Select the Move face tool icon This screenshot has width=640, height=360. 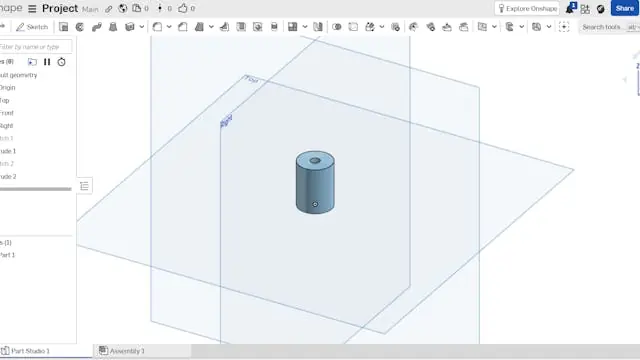[x=447, y=27]
